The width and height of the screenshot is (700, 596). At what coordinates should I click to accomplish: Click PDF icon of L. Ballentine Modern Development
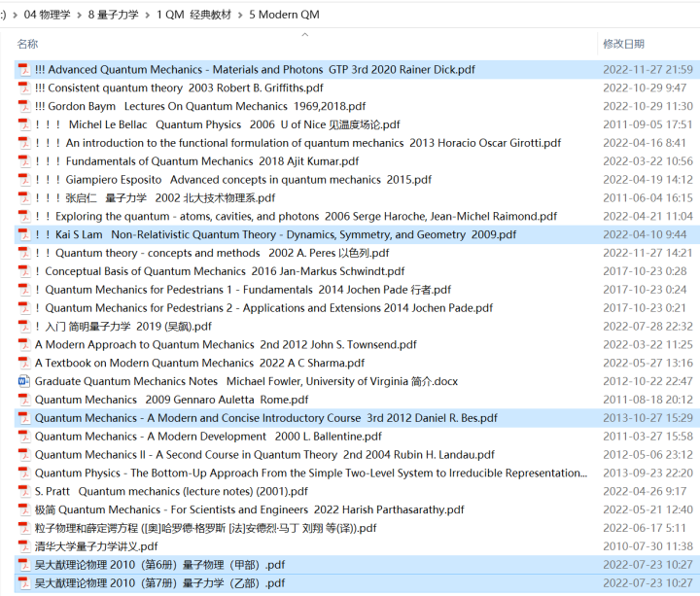coord(23,437)
